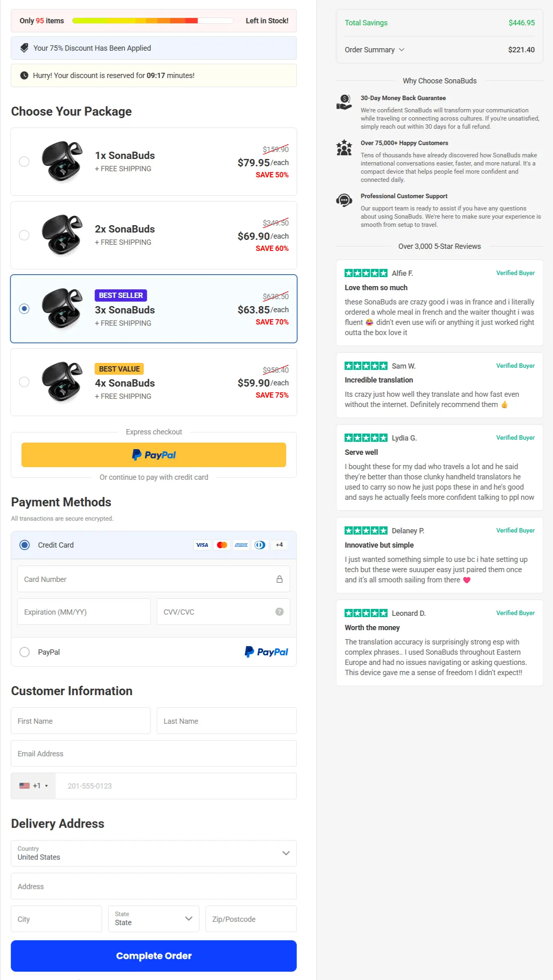Click the American Express icon

(x=241, y=545)
